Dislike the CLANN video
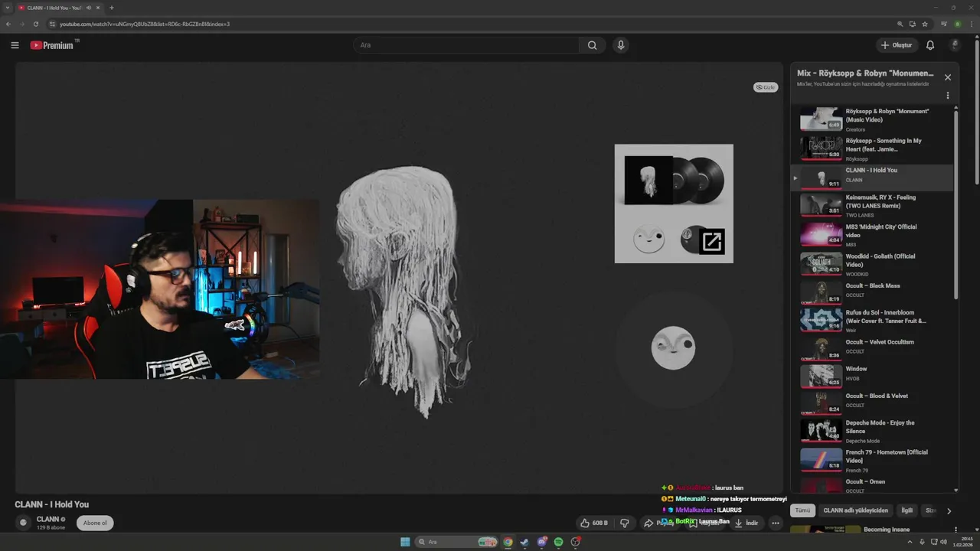 [625, 523]
